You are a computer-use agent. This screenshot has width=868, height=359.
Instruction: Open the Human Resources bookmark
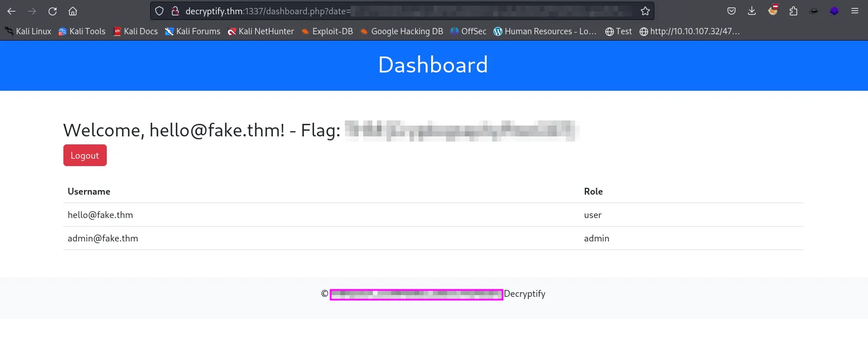(x=545, y=31)
